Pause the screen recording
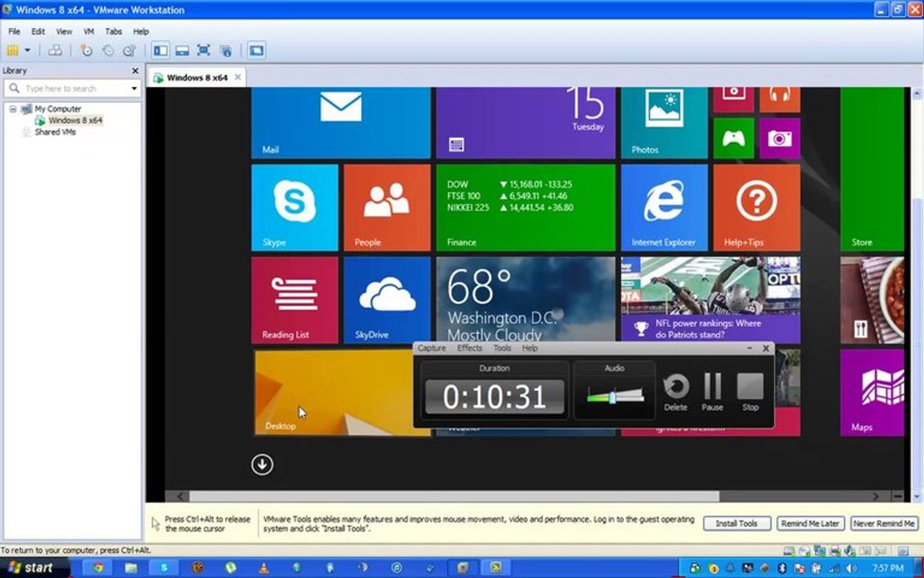The image size is (924, 578). 712,393
